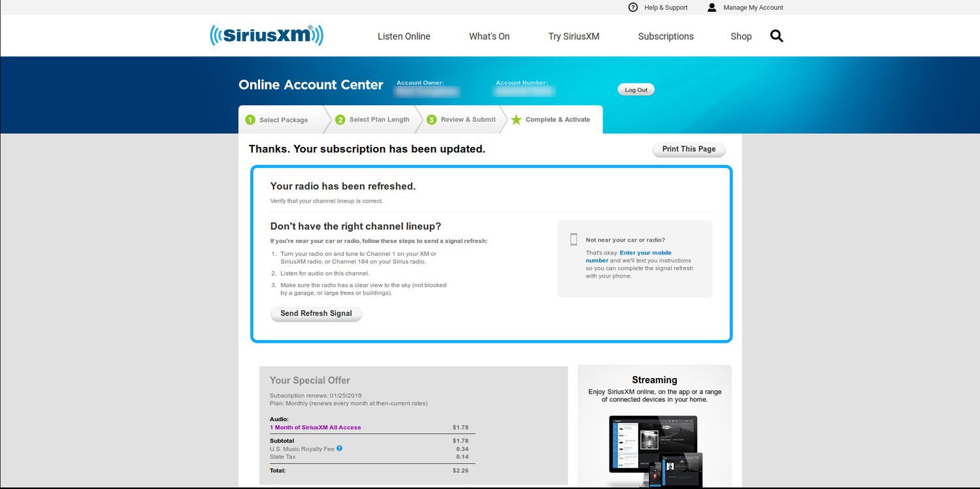Click the Your Special Offer heading
The height and width of the screenshot is (489, 980).
tap(310, 381)
